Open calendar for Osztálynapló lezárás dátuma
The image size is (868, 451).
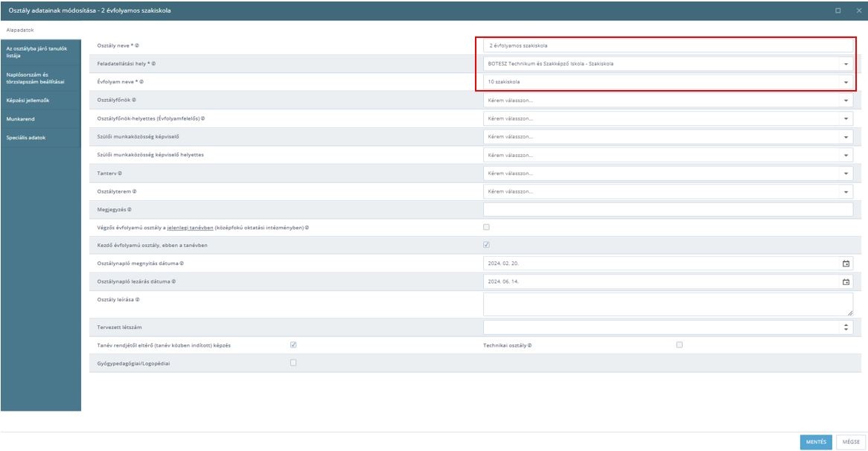[x=846, y=281]
